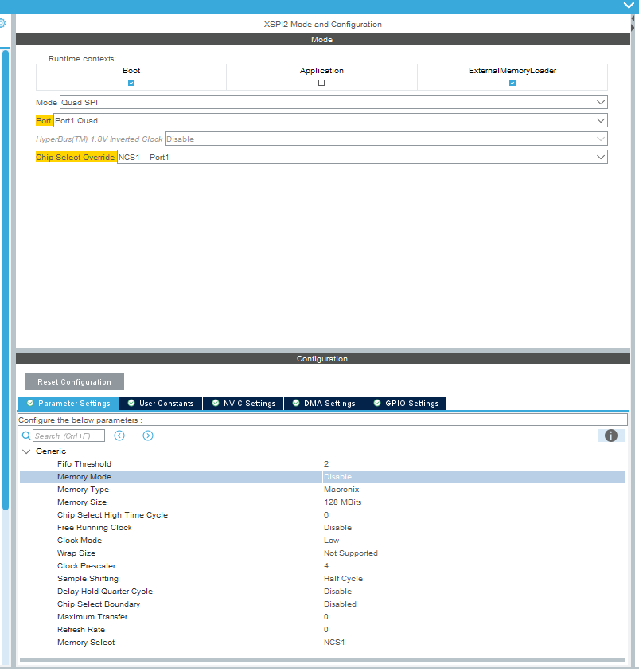Image resolution: width=639 pixels, height=672 pixels.
Task: Click the horizontal scrollbar at bottom
Action: pyautogui.click(x=322, y=660)
